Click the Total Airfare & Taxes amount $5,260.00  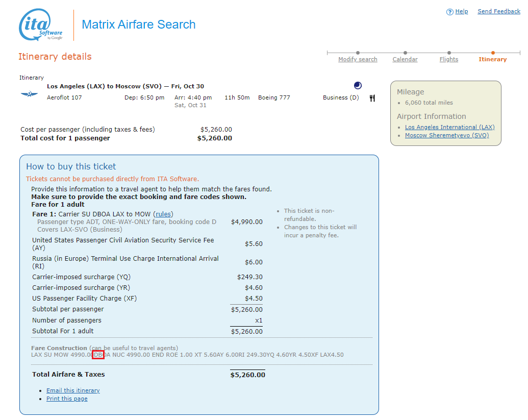[247, 375]
